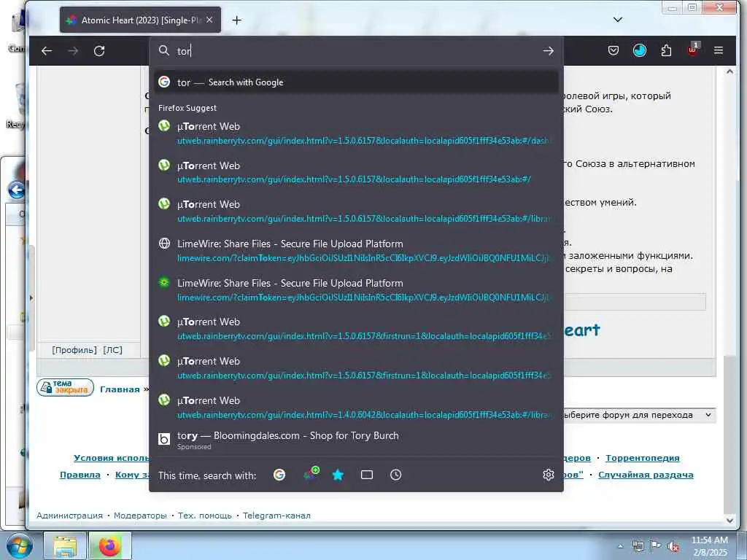Click the page scrollbar up arrow

(729, 72)
